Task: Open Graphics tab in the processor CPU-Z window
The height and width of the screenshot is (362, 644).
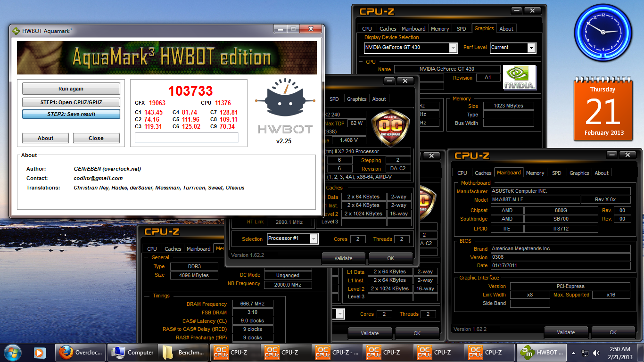Action: click(x=357, y=99)
